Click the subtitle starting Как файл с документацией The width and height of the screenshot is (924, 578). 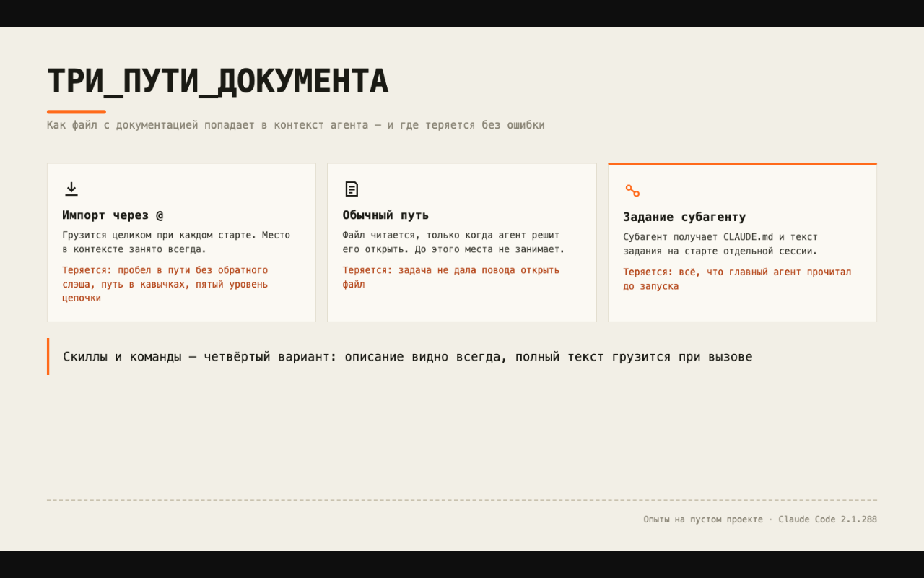coord(295,125)
